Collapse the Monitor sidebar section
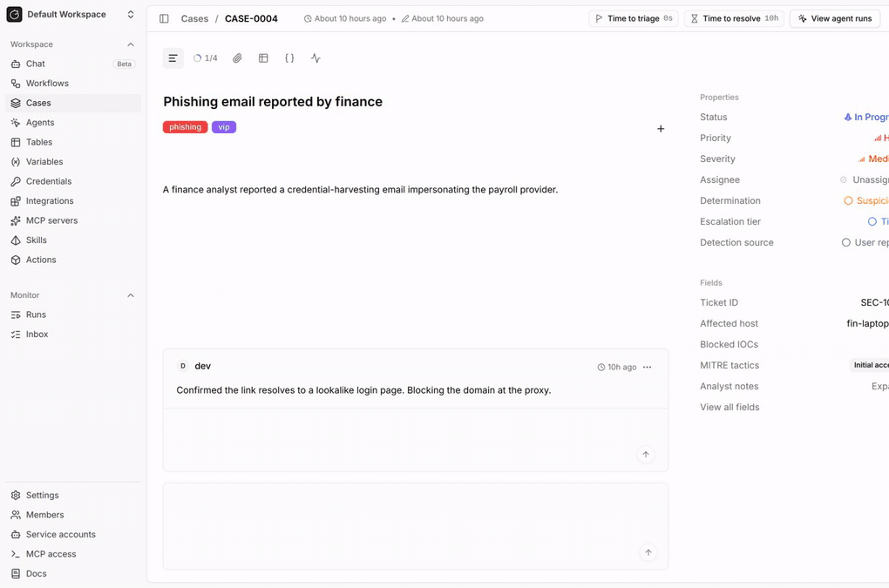The height and width of the screenshot is (588, 889). coord(131,295)
